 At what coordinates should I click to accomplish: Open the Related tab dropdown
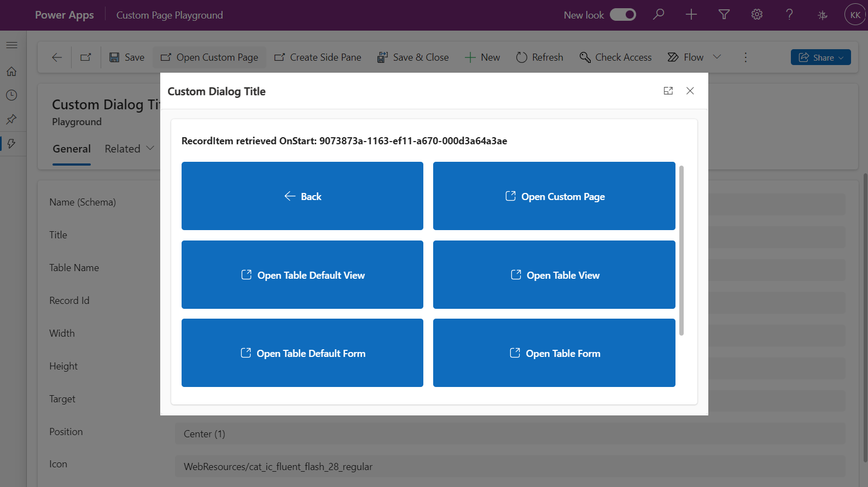coord(130,149)
